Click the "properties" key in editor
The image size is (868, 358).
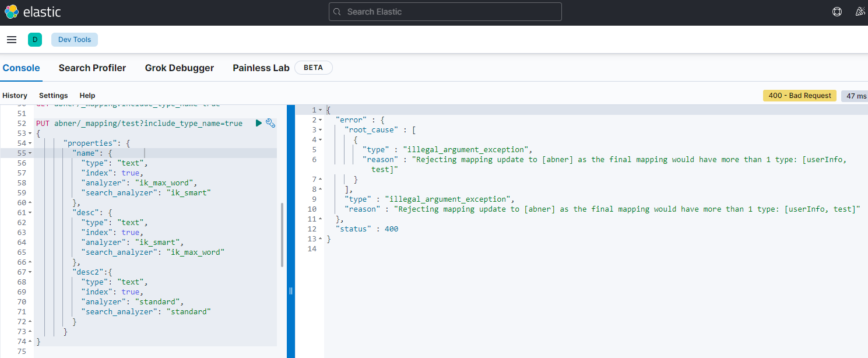90,143
